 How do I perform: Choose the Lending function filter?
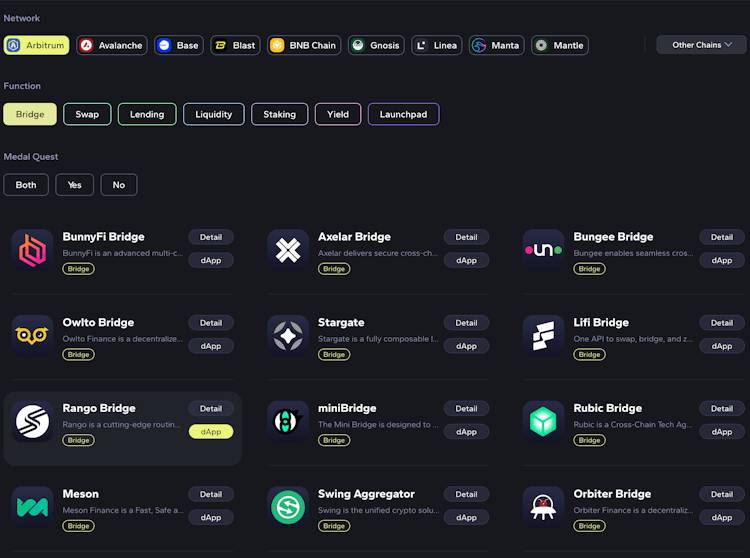point(147,114)
